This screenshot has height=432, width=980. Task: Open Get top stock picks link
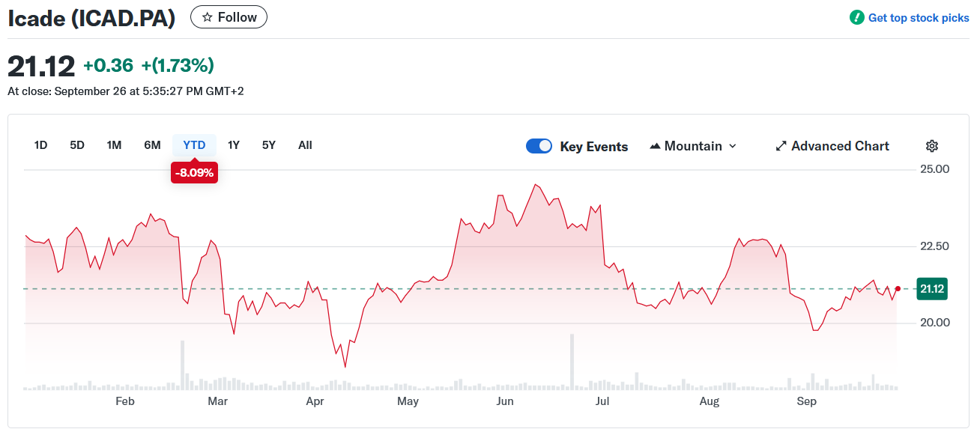(919, 18)
